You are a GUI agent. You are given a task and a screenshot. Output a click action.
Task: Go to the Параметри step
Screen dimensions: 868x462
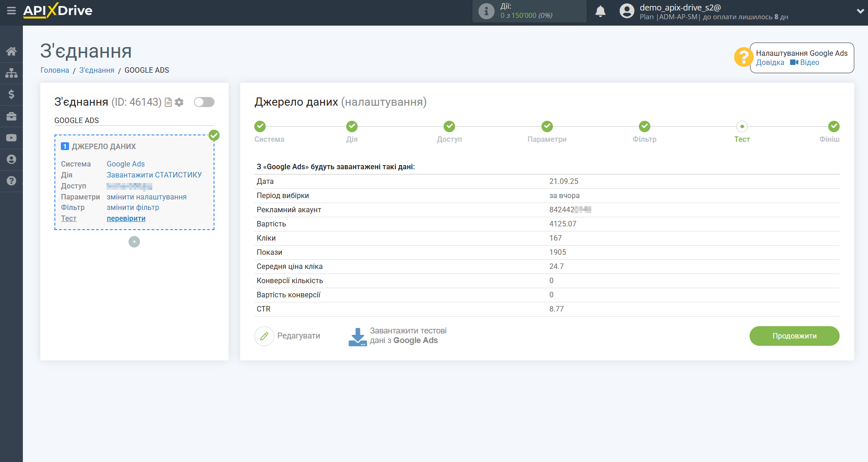pyautogui.click(x=547, y=127)
